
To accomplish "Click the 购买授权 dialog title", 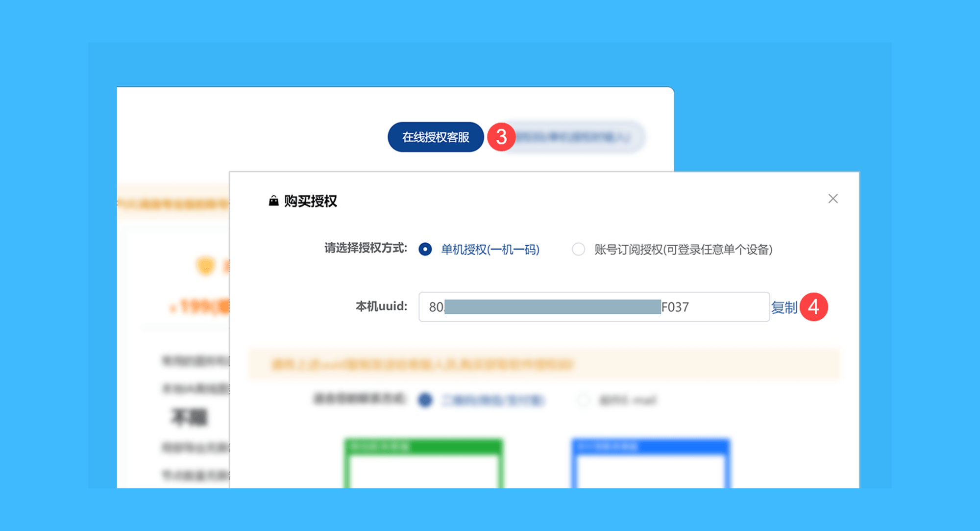I will pos(310,201).
